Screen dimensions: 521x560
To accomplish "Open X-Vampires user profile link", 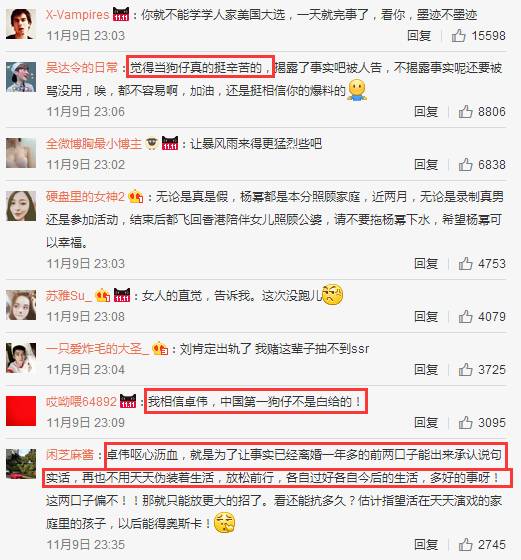I will click(77, 15).
